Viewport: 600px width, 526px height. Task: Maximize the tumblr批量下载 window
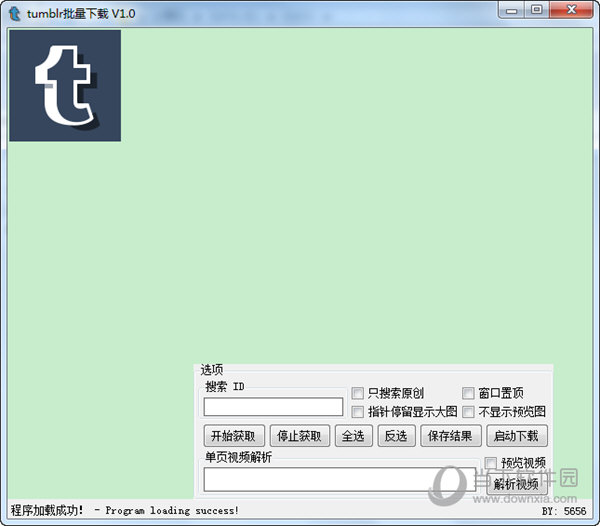pos(537,10)
